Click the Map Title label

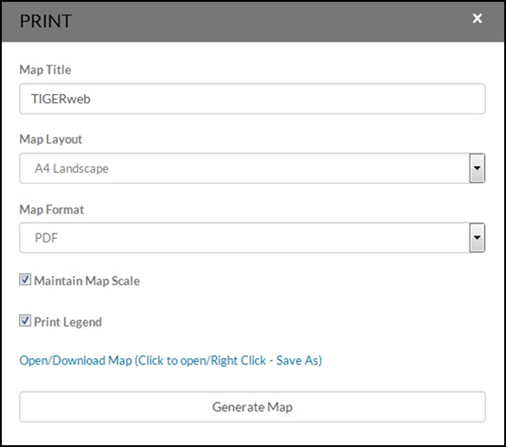click(x=45, y=70)
